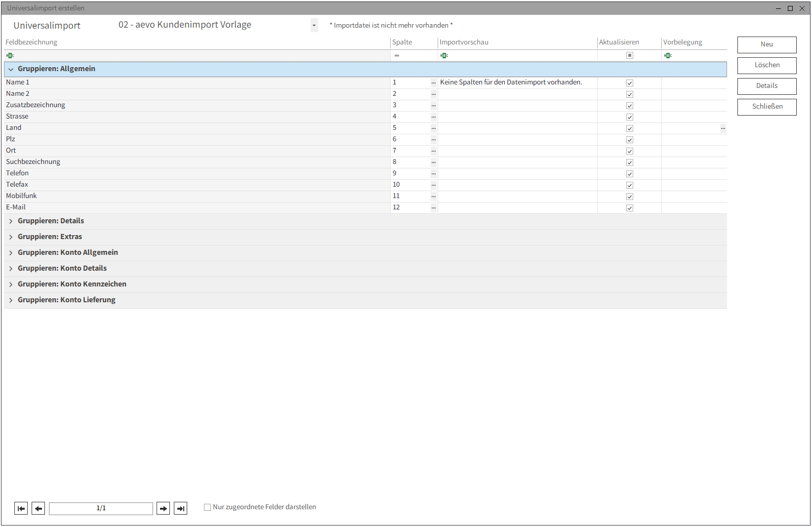Click the 1/1 record position field
This screenshot has height=527, width=812.
(101, 508)
